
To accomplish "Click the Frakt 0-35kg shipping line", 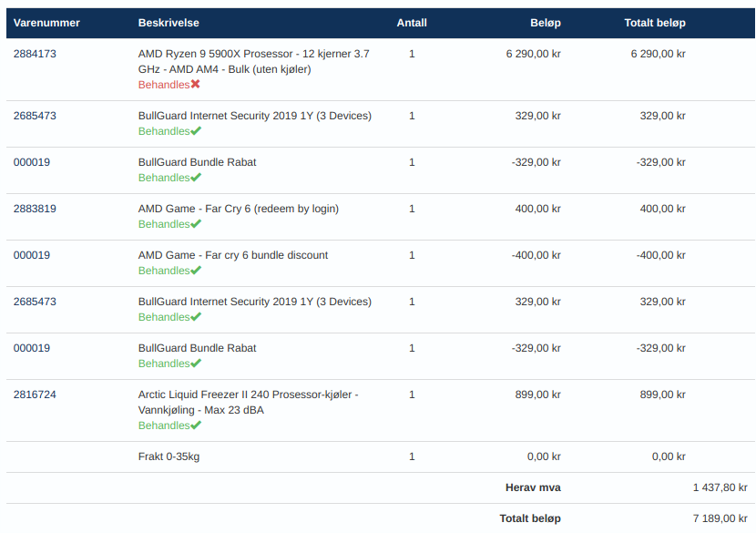I will pyautogui.click(x=169, y=456).
